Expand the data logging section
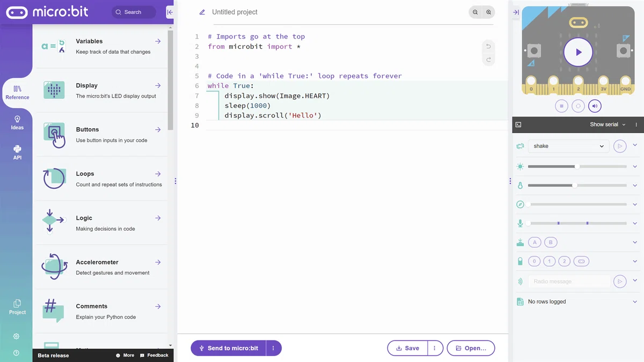The image size is (644, 362). 635,301
